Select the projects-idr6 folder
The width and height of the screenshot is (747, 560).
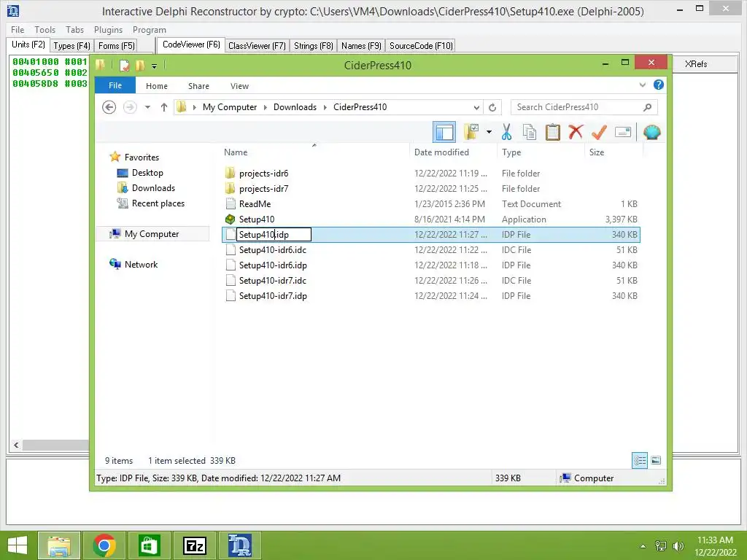click(x=263, y=174)
